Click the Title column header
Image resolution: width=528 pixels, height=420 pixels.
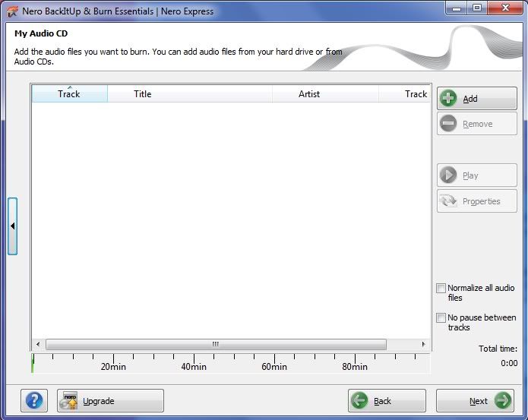[190, 94]
